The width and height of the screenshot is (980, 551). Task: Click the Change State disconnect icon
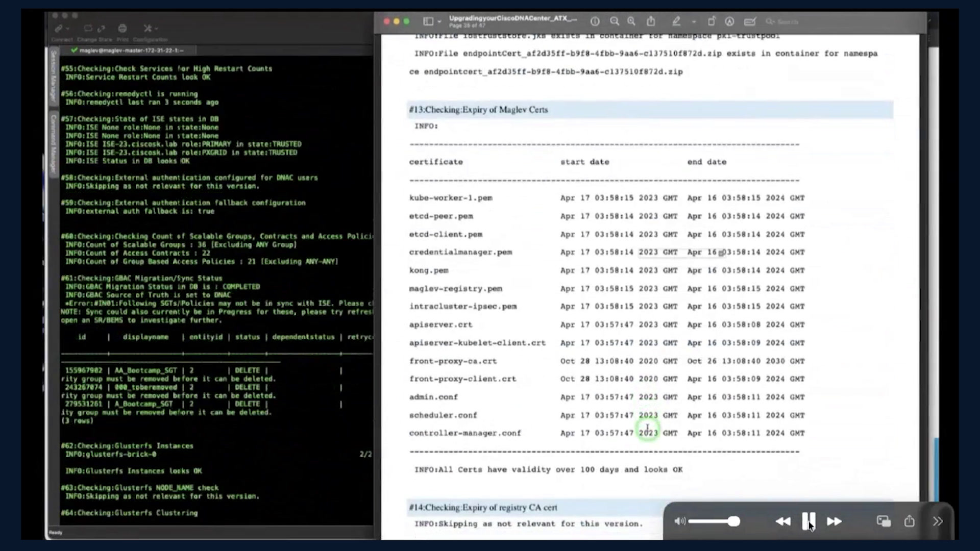[x=101, y=29]
